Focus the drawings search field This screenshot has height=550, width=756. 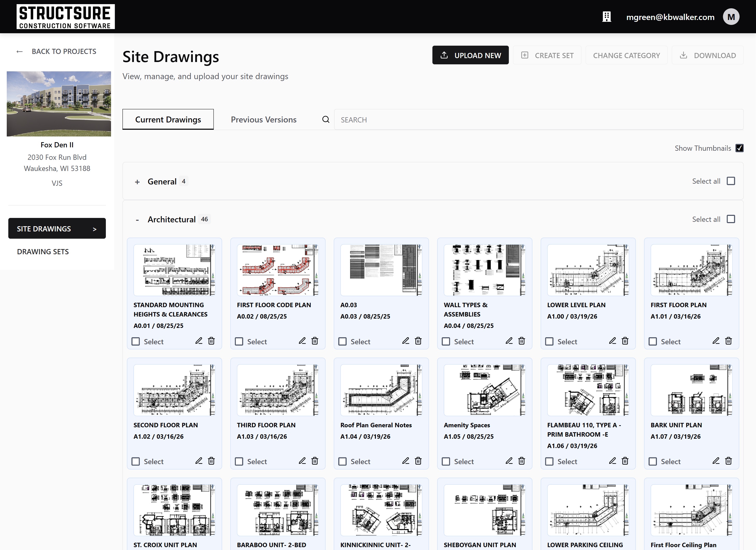click(x=539, y=120)
